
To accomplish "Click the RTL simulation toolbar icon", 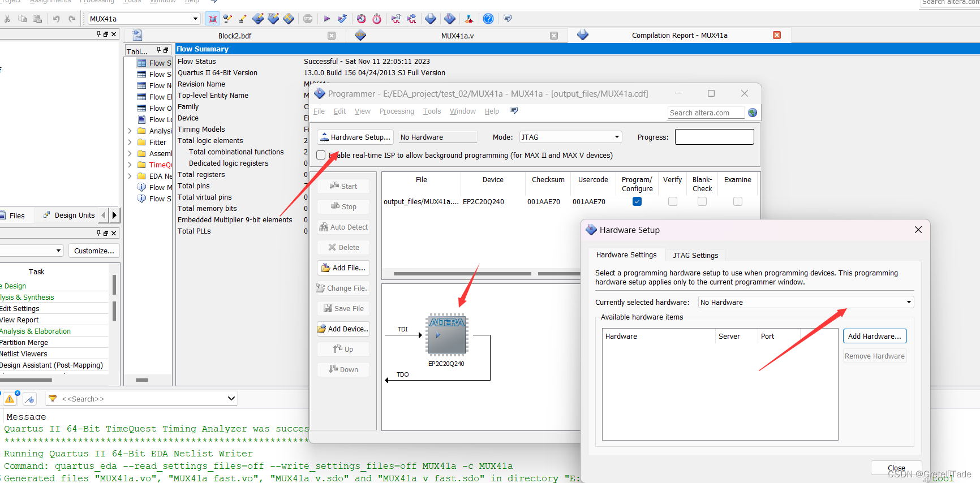I will click(x=396, y=19).
